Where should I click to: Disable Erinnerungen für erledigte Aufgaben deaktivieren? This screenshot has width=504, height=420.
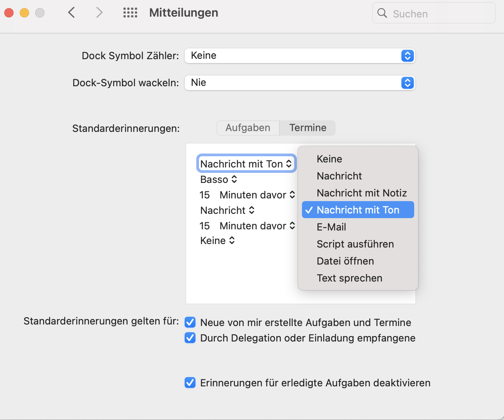190,382
